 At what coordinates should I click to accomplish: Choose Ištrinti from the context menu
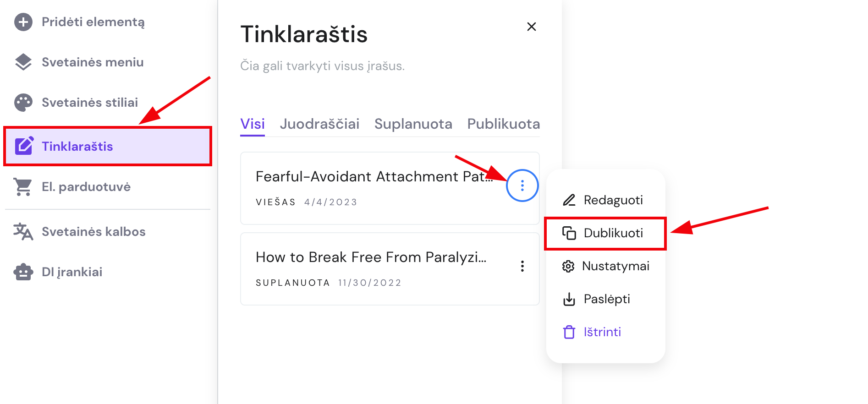(x=602, y=332)
